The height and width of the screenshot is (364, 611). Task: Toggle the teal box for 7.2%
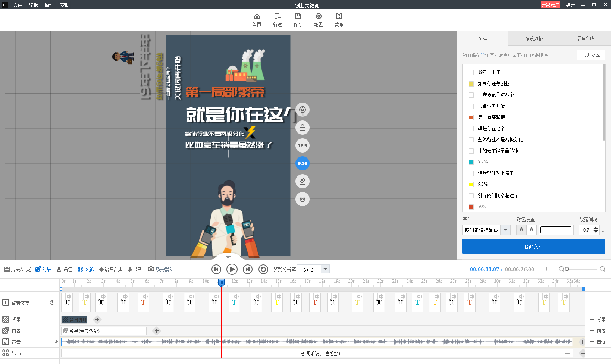471,162
